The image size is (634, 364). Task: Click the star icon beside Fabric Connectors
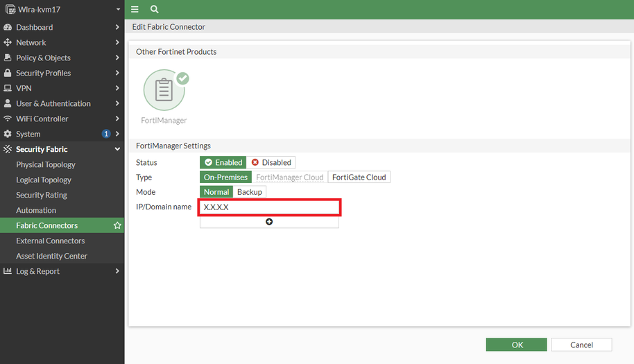pyautogui.click(x=117, y=226)
